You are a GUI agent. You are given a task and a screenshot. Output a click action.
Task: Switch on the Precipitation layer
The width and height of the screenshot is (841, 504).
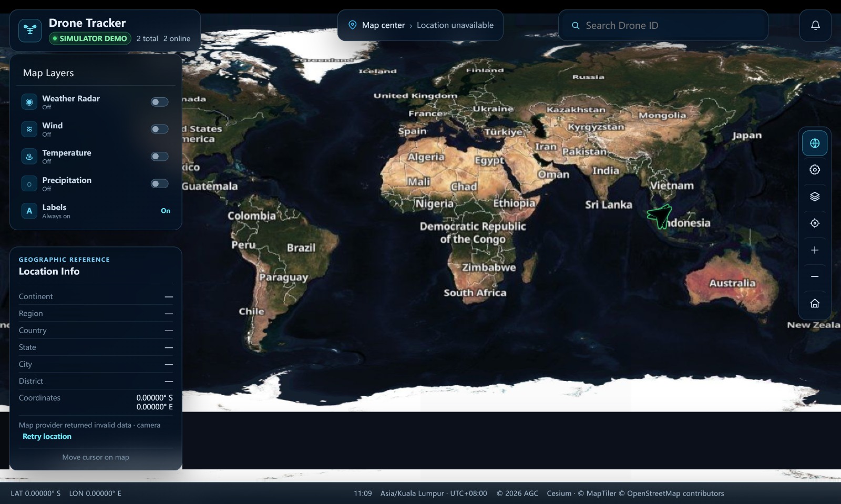click(x=159, y=184)
